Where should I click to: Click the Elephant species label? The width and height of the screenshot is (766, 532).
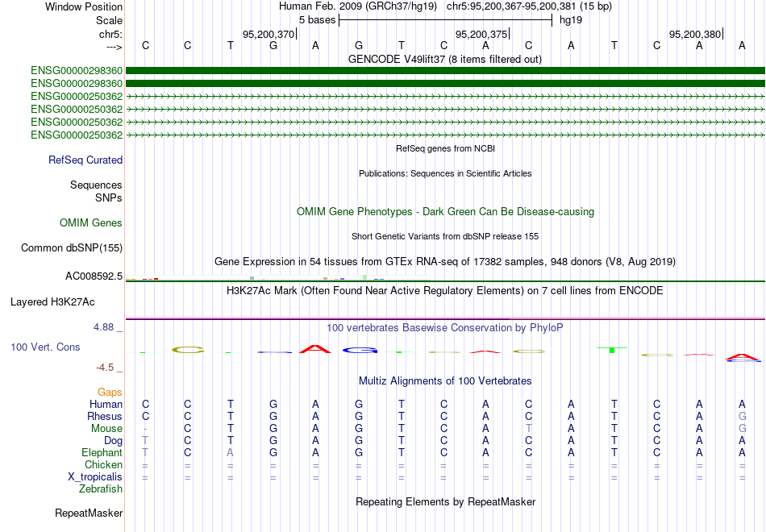(x=102, y=453)
